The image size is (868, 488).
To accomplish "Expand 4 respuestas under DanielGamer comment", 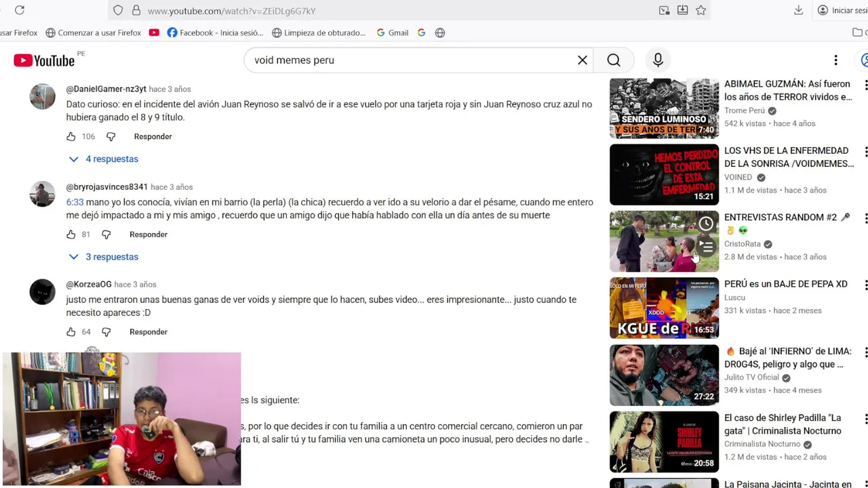I will coord(103,159).
